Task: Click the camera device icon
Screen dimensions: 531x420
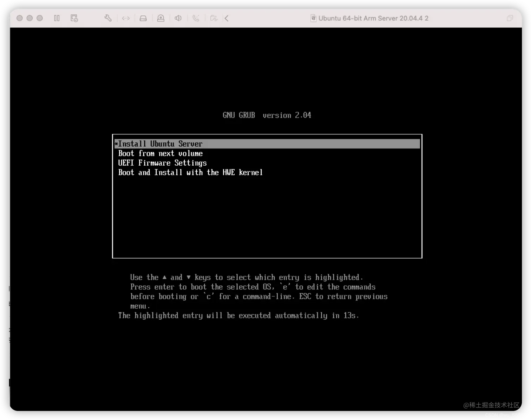Action: (160, 18)
